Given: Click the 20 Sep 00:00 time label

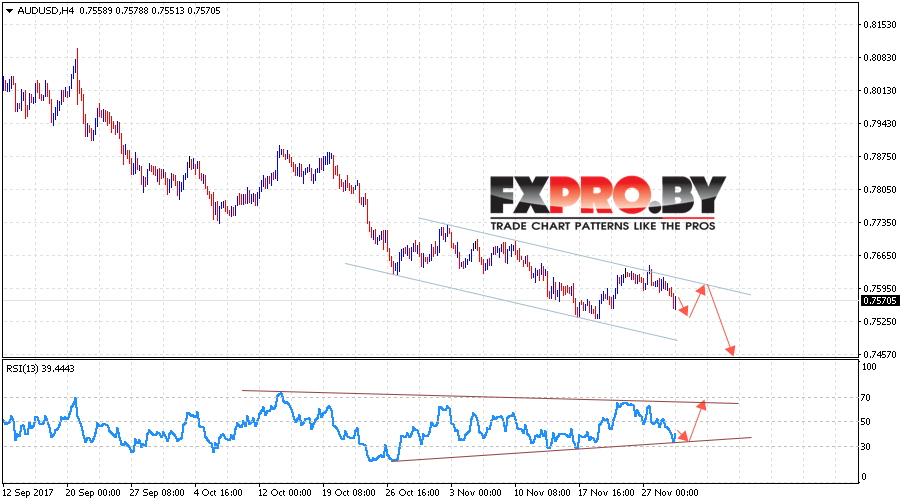Looking at the screenshot, I should coord(93,493).
